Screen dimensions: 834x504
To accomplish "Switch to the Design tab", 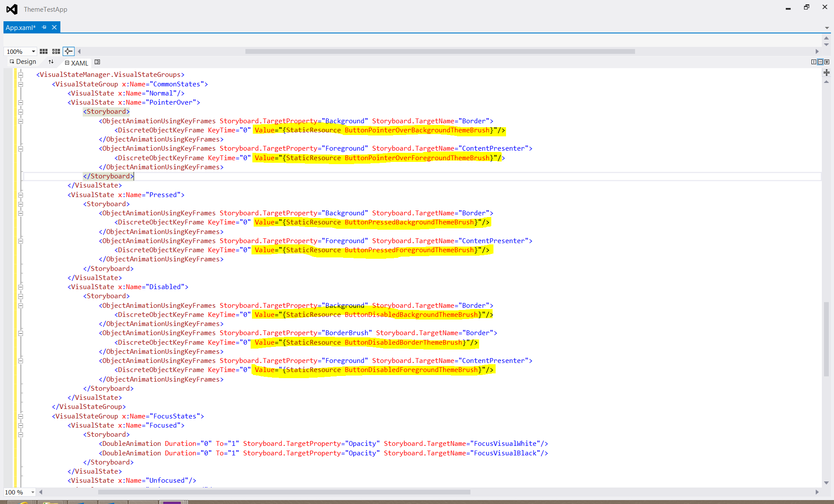I will point(26,62).
